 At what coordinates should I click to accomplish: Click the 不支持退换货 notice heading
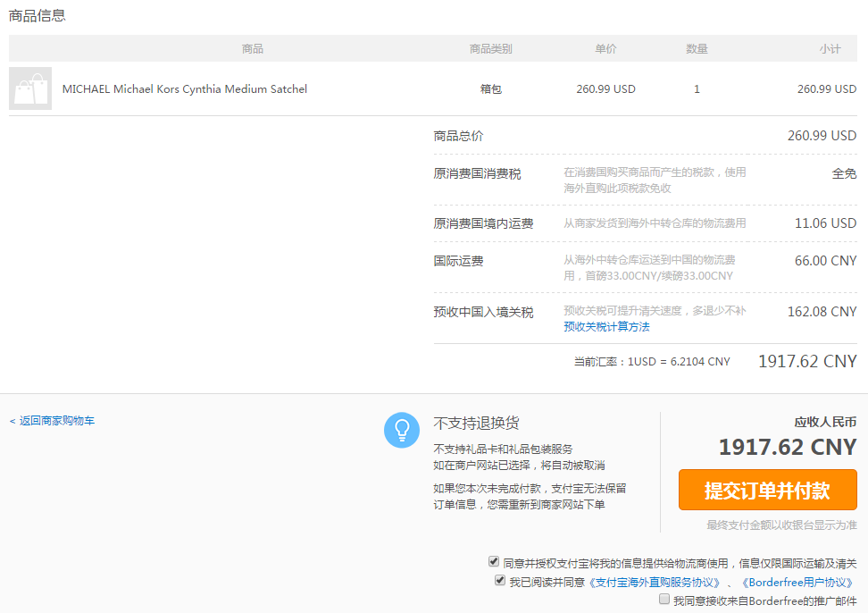coord(476,423)
